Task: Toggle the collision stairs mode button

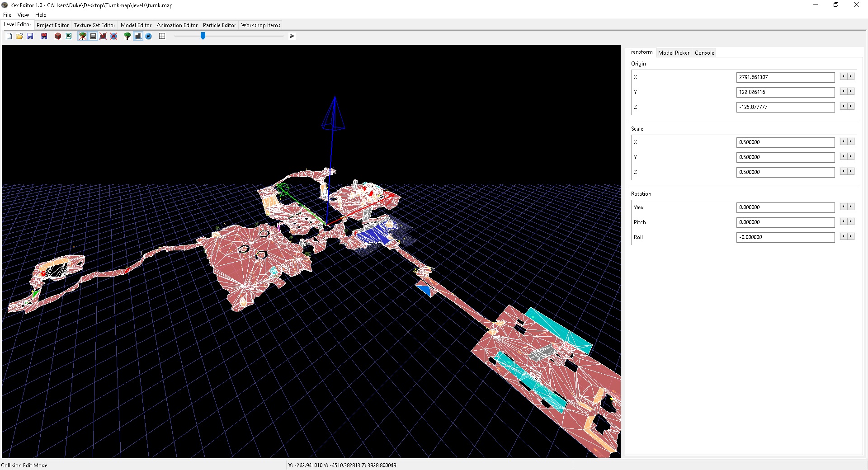Action: (x=138, y=36)
